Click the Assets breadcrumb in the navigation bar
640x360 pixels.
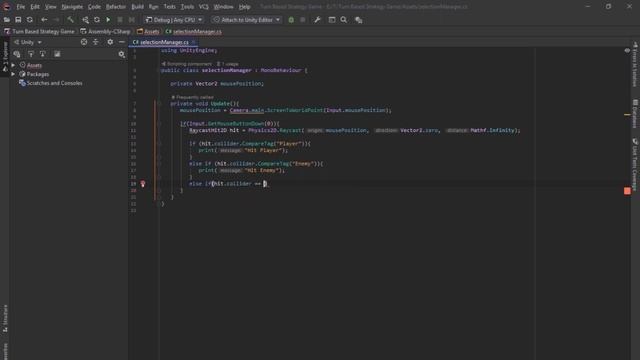pyautogui.click(x=148, y=31)
